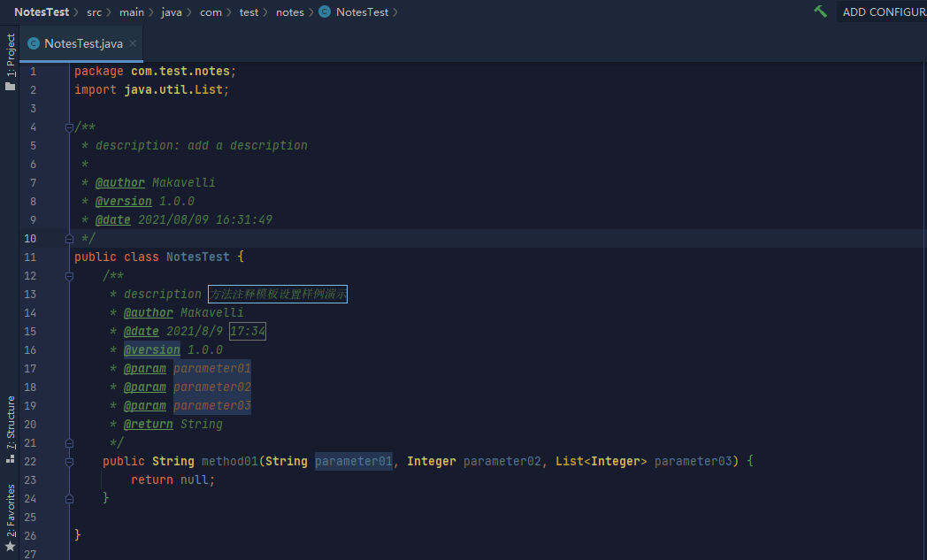Collapse the method Javadoc at line 12
Screen dimensions: 927x560
(x=69, y=275)
